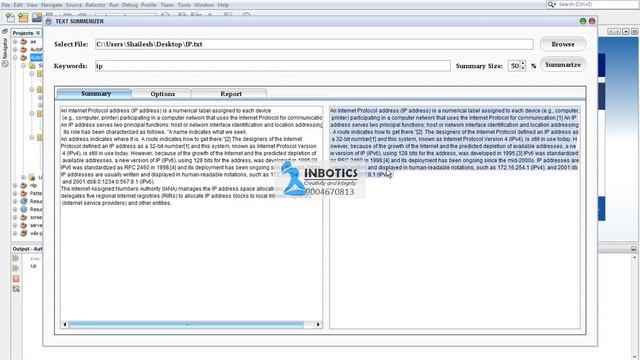Image resolution: width=640 pixels, height=360 pixels.
Task: Open the File menu
Action: click(x=6, y=5)
